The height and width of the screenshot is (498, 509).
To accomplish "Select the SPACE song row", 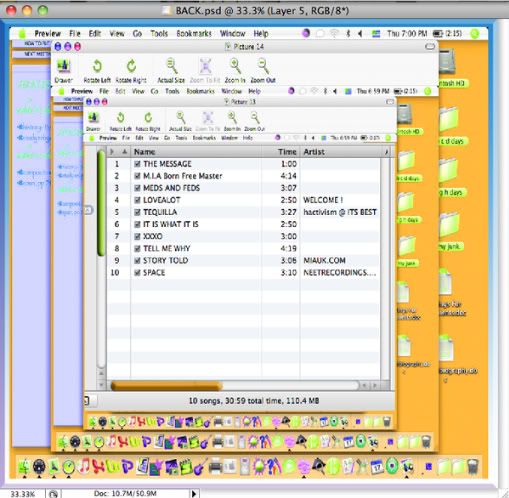I will (243, 273).
